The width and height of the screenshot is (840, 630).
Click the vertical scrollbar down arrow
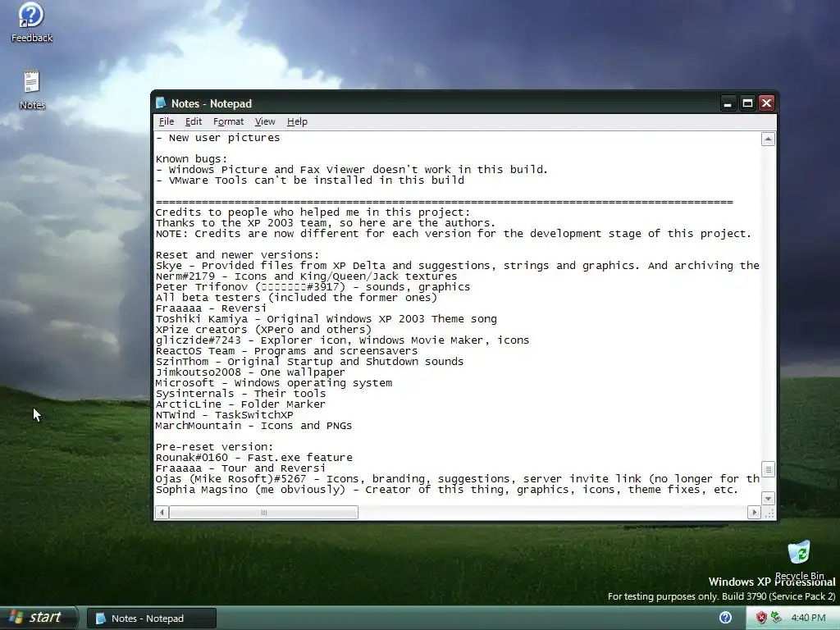pos(768,498)
